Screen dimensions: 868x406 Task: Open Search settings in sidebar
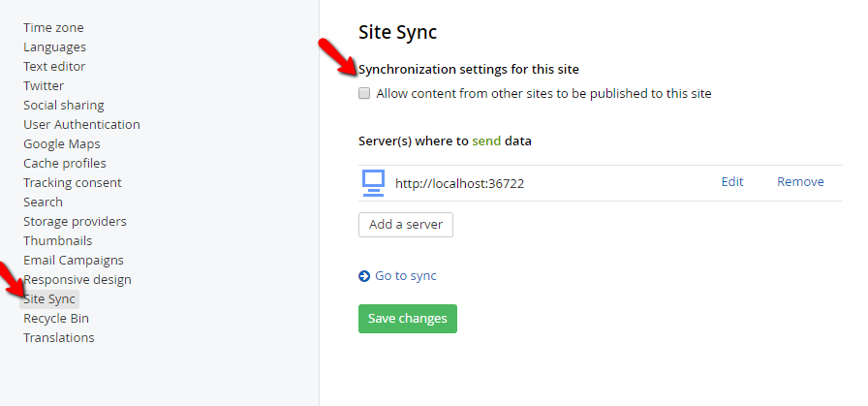(44, 203)
